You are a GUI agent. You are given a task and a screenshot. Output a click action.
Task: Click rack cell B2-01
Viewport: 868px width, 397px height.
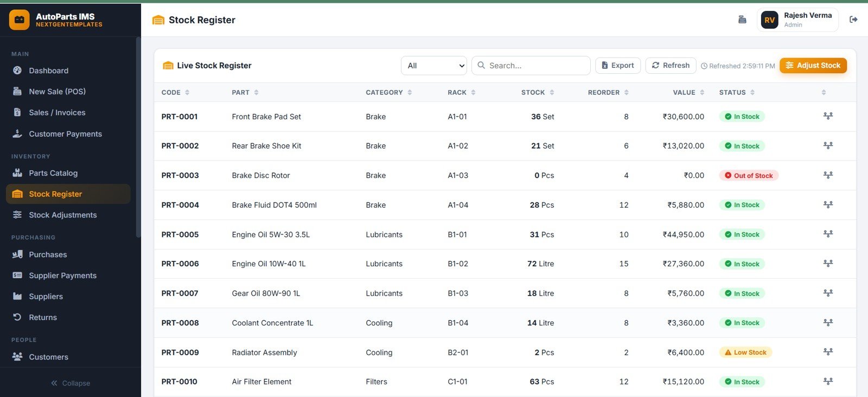pyautogui.click(x=458, y=352)
